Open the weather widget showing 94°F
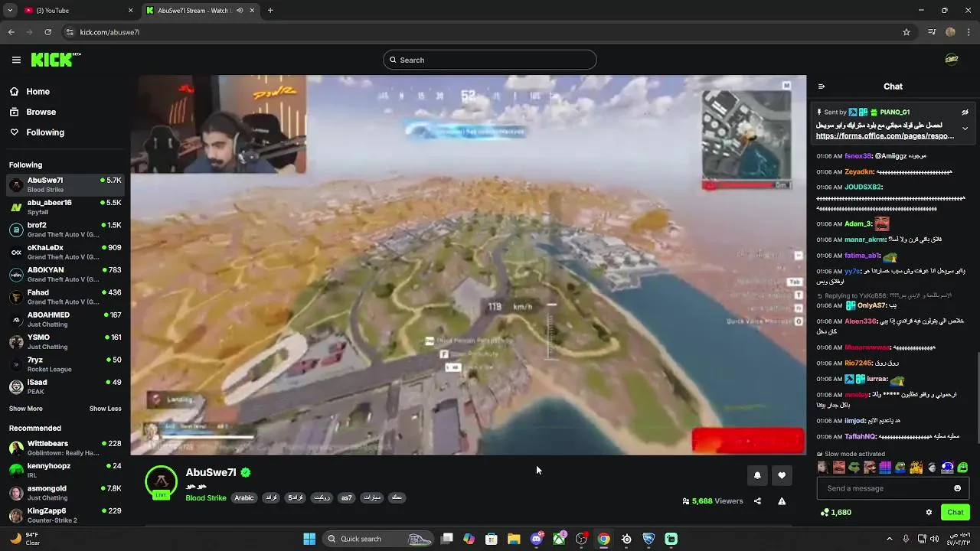 pyautogui.click(x=24, y=539)
